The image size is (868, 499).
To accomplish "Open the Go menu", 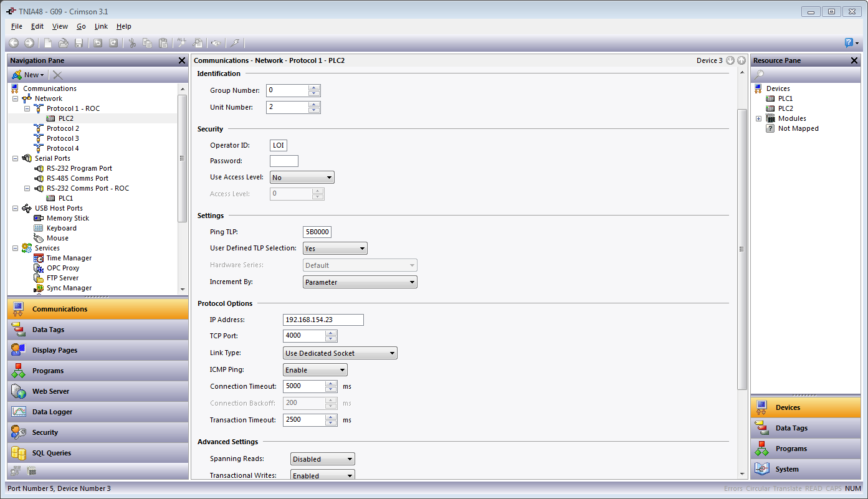I will tap(82, 26).
